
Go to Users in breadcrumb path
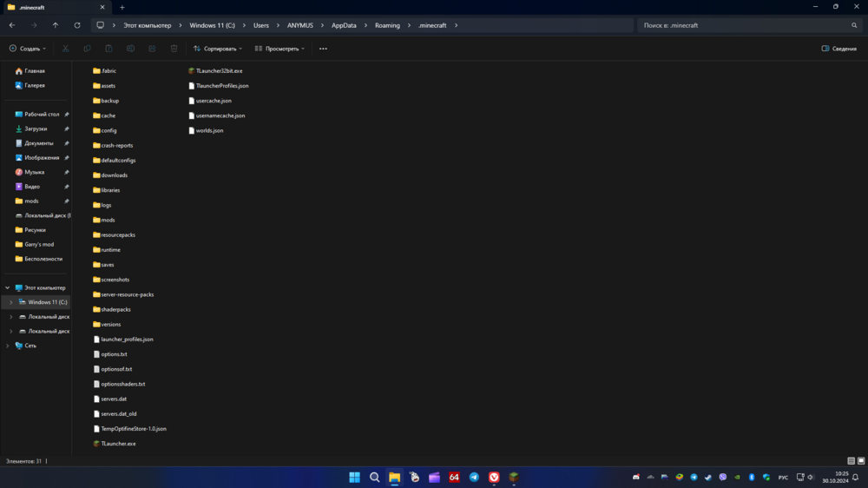261,25
